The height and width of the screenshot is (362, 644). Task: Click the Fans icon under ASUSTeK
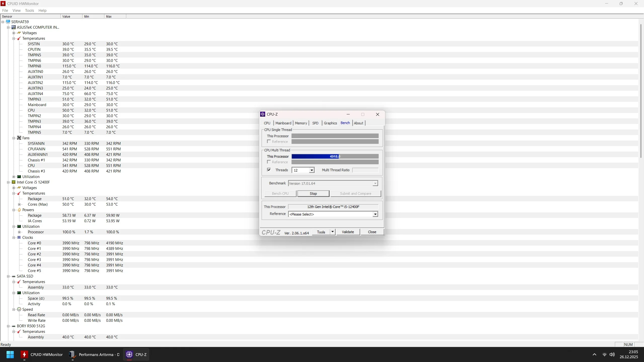19,138
